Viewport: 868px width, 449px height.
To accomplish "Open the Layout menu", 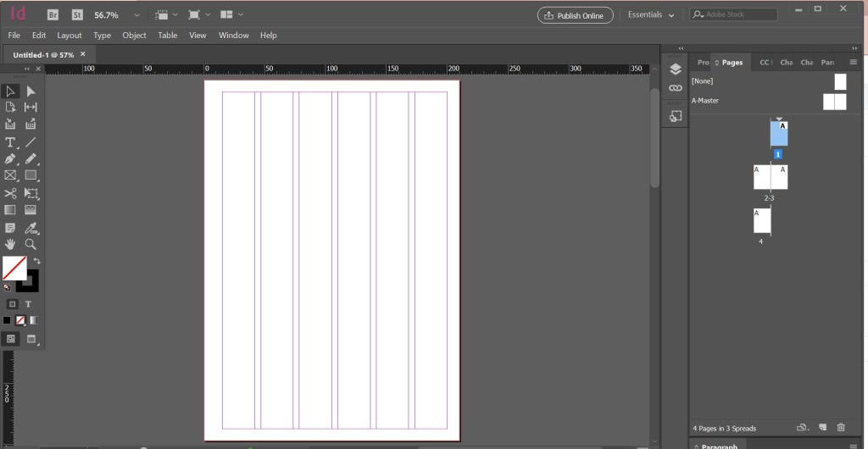I will (x=70, y=36).
